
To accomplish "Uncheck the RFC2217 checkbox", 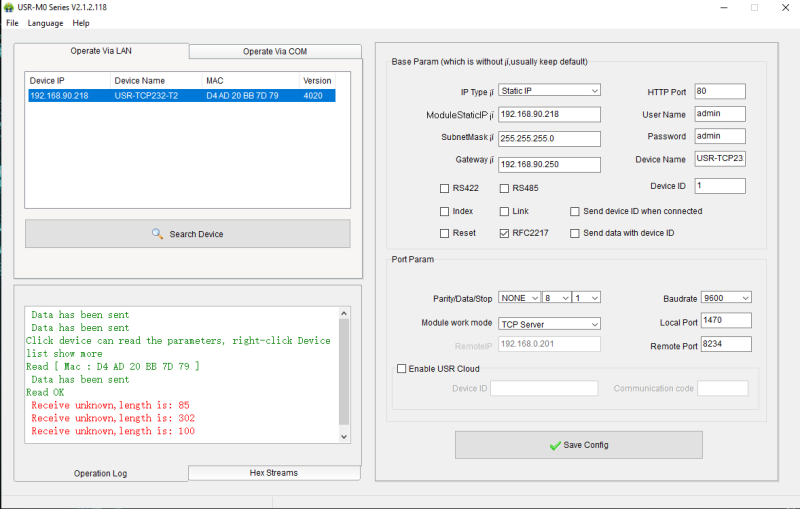I will [504, 233].
